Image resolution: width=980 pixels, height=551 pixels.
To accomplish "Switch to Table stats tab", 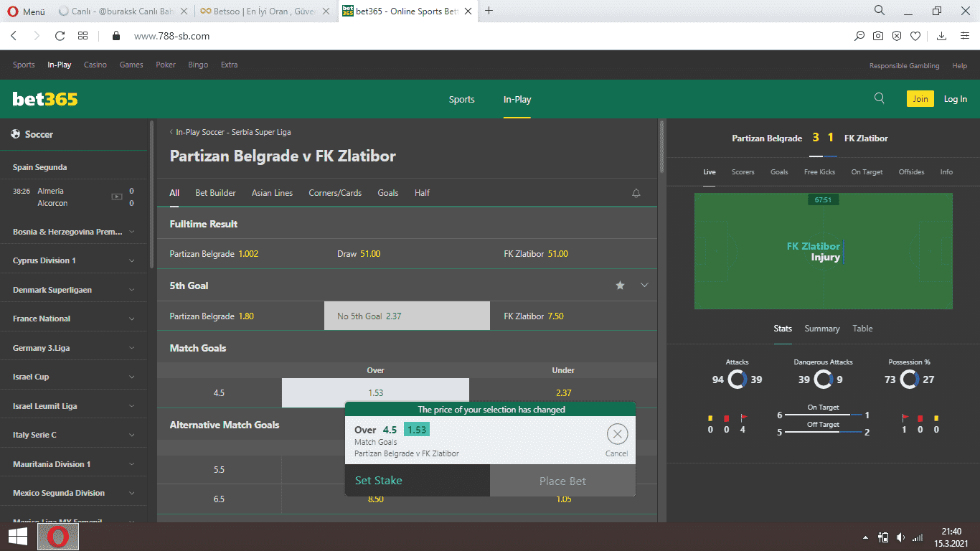I will coord(862,329).
